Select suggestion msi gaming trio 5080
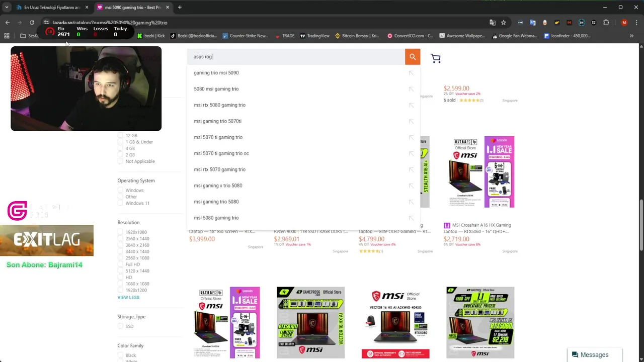The height and width of the screenshot is (362, 644). 216,202
